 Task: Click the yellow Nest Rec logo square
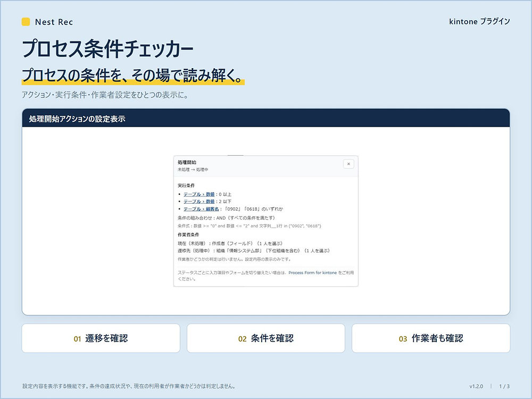26,22
